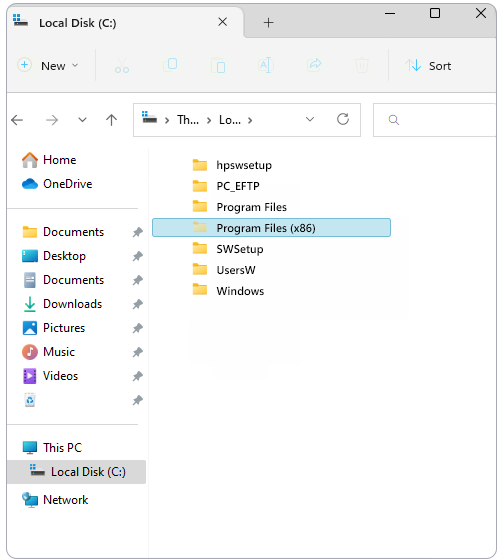
Task: Add a new tab with the plus button
Action: pos(268,23)
